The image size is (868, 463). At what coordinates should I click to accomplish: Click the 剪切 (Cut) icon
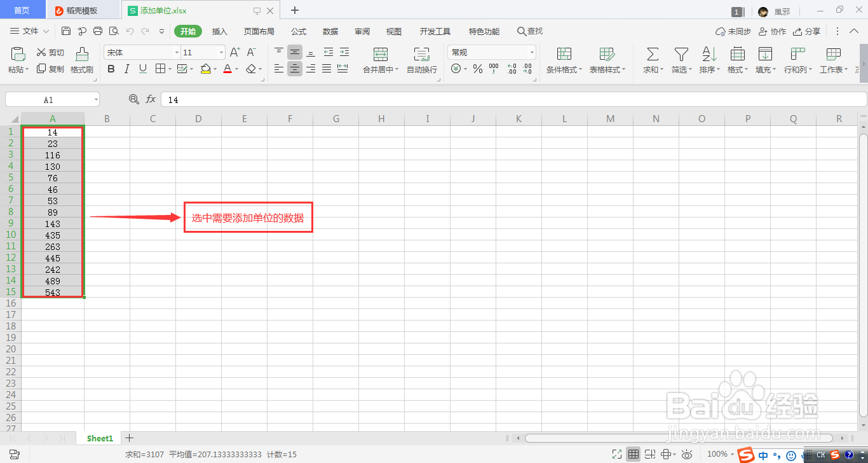pyautogui.click(x=50, y=52)
